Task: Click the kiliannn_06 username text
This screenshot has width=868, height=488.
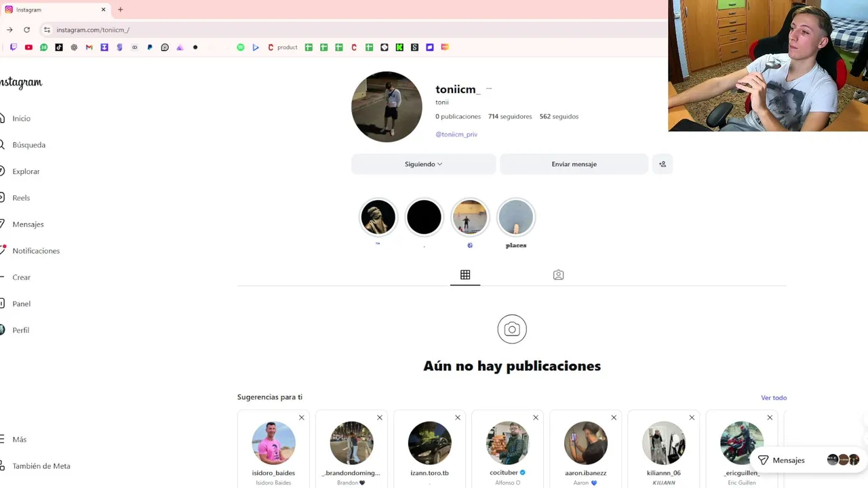Action: click(663, 473)
